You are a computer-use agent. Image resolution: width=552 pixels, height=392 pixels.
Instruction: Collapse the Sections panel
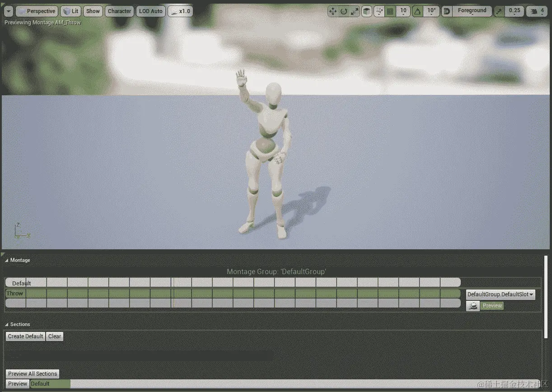pyautogui.click(x=7, y=324)
